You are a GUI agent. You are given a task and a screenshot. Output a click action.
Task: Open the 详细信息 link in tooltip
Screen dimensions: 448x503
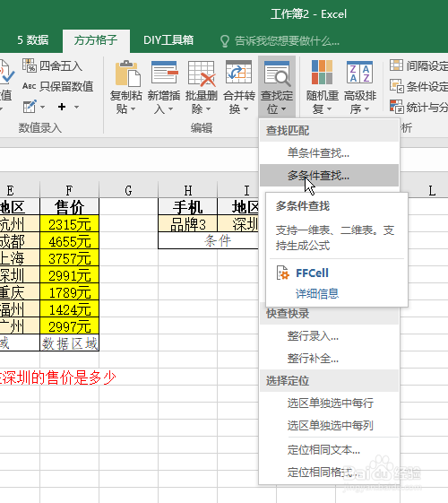point(317,293)
